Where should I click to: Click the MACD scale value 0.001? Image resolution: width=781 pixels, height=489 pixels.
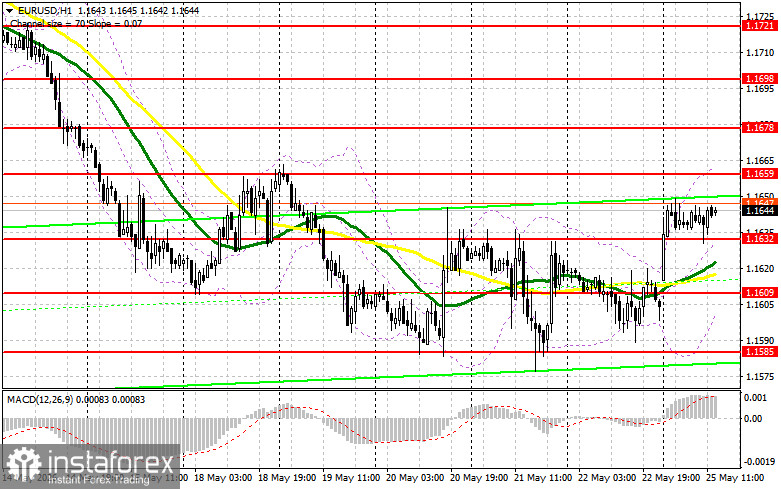pyautogui.click(x=755, y=398)
